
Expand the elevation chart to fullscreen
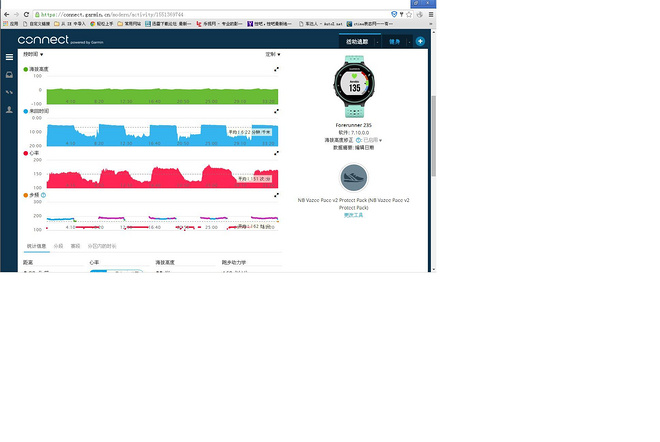277,69
